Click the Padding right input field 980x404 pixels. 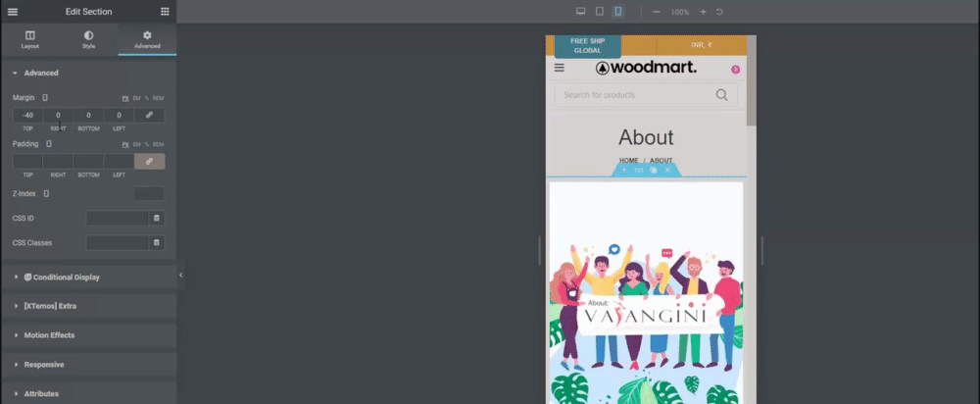tap(58, 162)
